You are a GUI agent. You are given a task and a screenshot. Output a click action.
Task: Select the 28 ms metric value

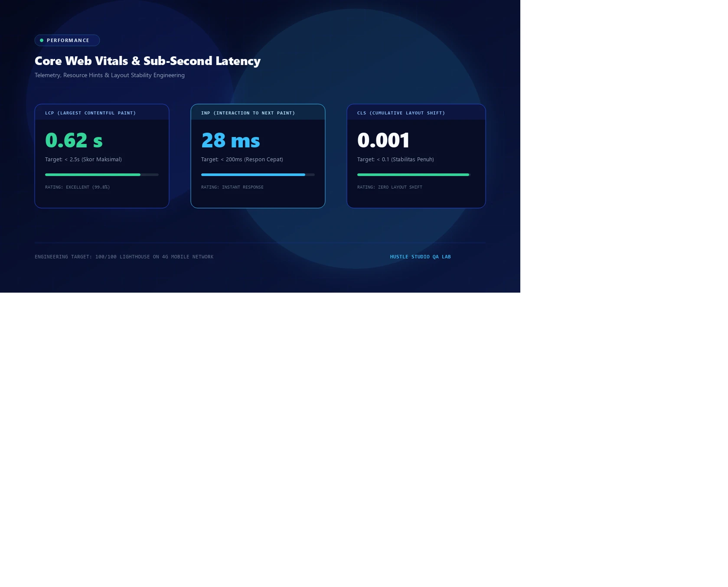point(231,140)
